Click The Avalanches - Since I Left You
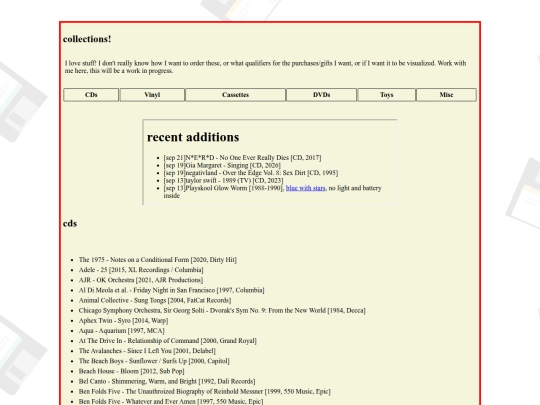 point(147,351)
